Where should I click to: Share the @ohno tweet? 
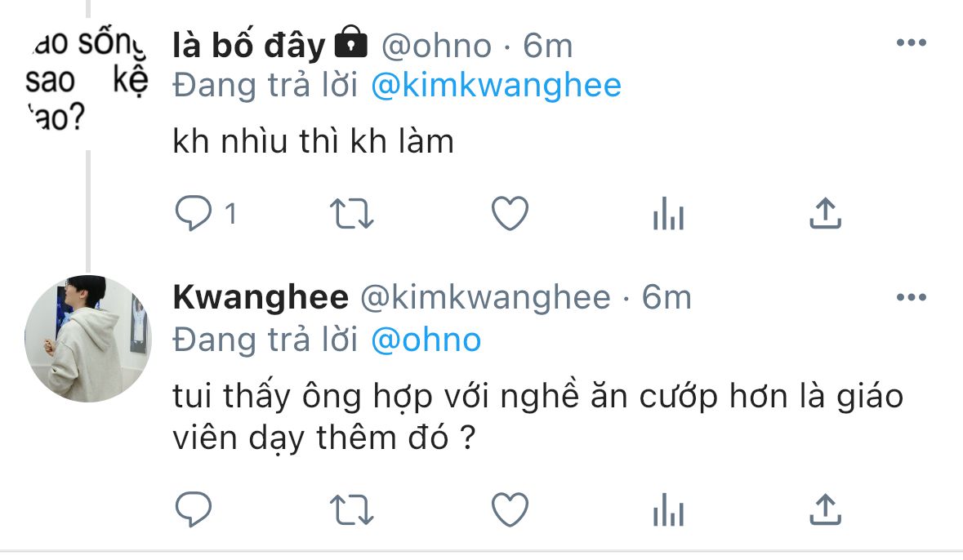click(825, 213)
